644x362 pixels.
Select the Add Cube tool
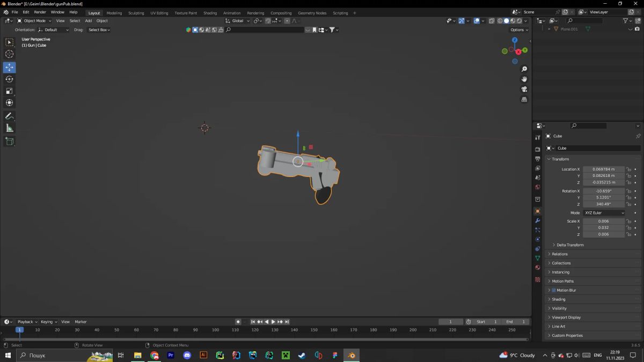pyautogui.click(x=10, y=141)
